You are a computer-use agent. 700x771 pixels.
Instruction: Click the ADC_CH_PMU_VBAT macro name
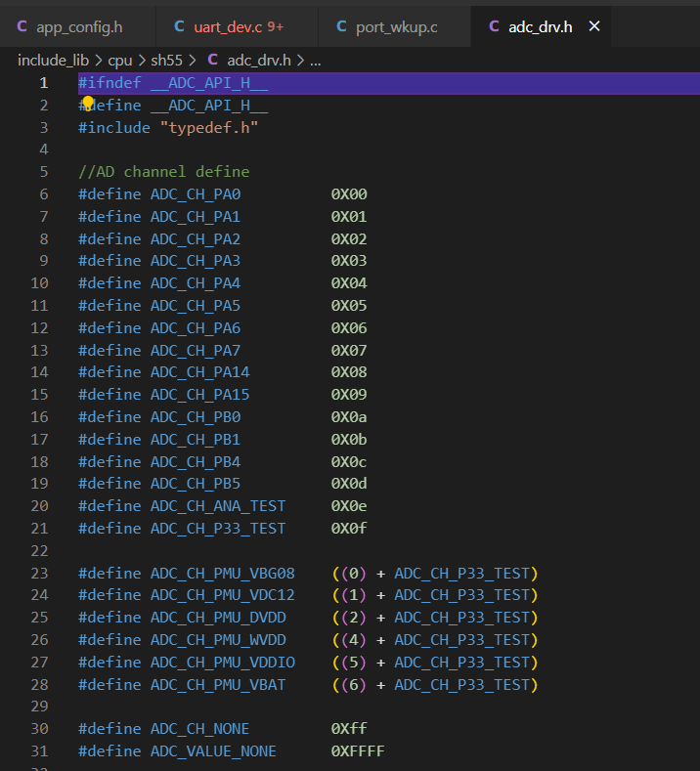(x=218, y=685)
